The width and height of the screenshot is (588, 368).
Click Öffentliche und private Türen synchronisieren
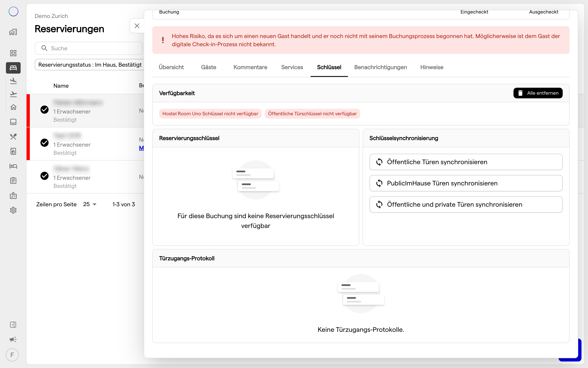[x=466, y=204]
